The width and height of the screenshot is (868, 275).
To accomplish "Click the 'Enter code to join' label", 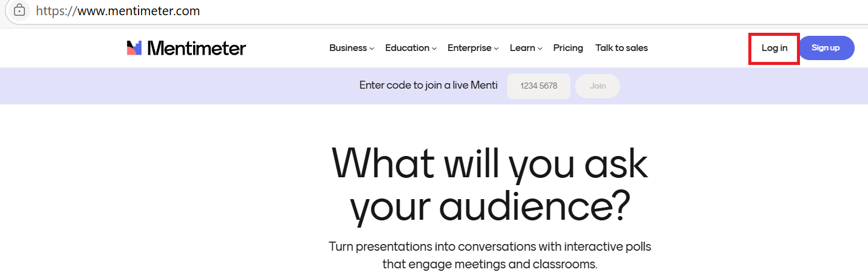I will [428, 86].
